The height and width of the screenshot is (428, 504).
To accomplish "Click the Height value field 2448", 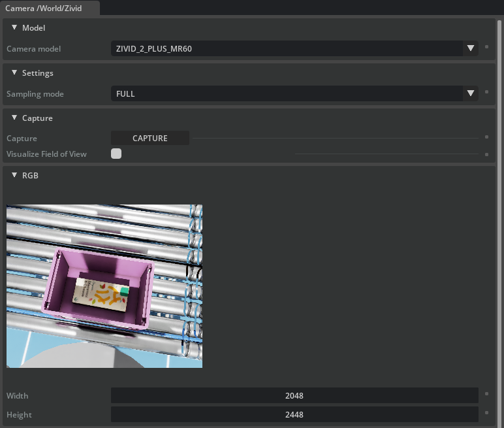I will (x=294, y=414).
